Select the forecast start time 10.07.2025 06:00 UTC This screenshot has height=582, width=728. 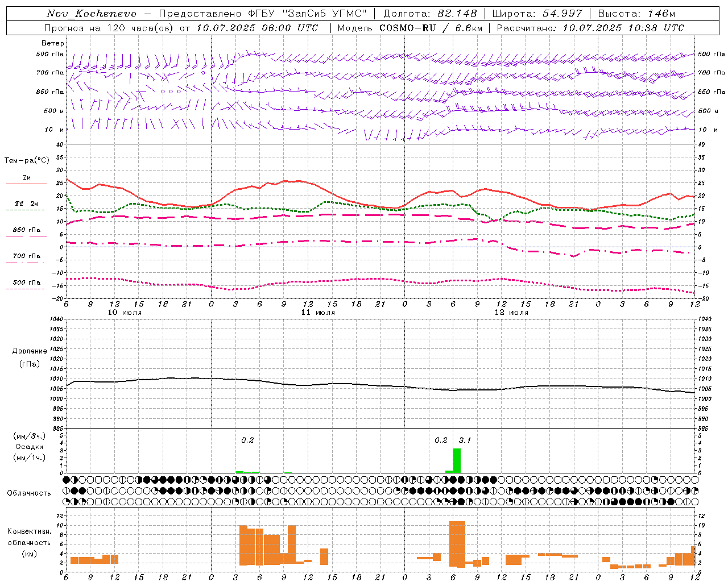coord(257,28)
